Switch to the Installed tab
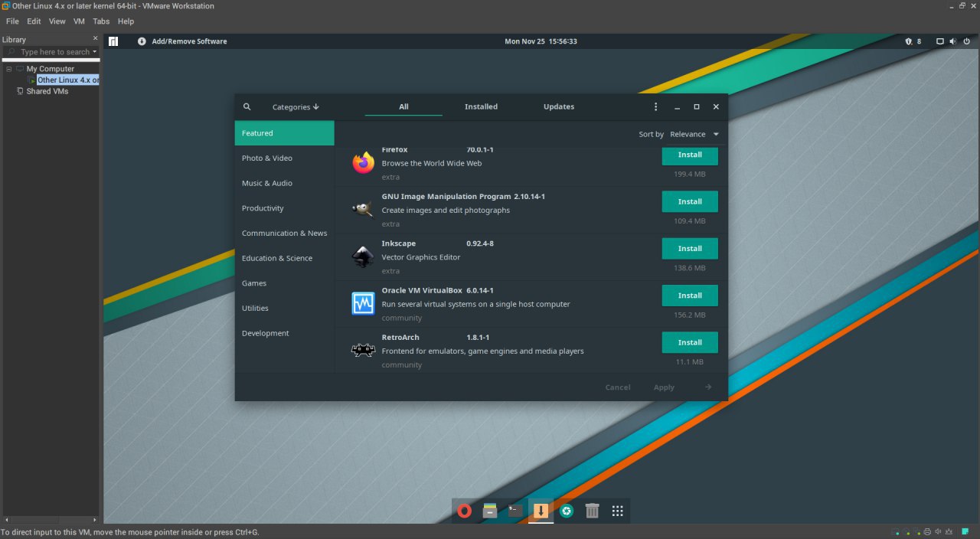The height and width of the screenshot is (539, 980). (481, 107)
